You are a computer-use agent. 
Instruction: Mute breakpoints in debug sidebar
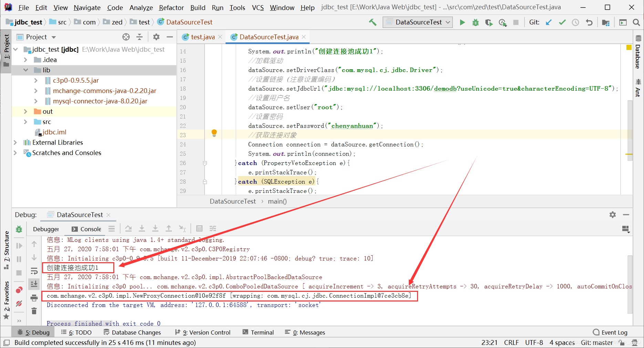pos(19,304)
